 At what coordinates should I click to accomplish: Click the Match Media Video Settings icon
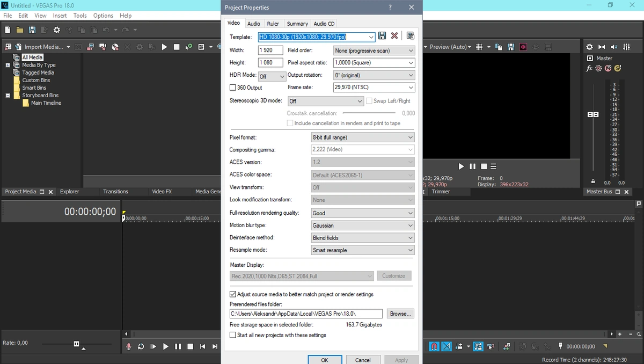(x=411, y=35)
